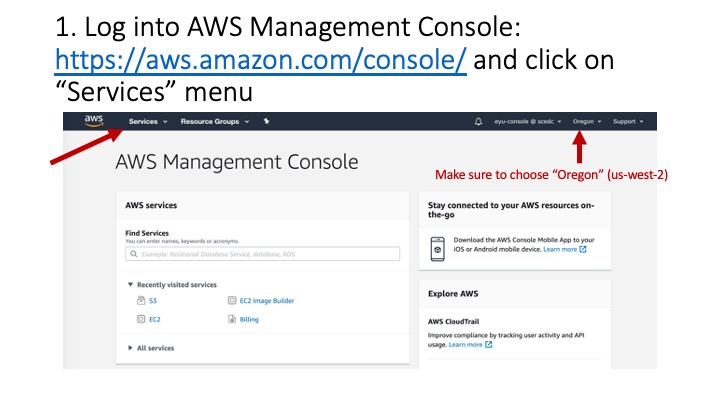Open the Billing service link
720x405 pixels.
[249, 319]
